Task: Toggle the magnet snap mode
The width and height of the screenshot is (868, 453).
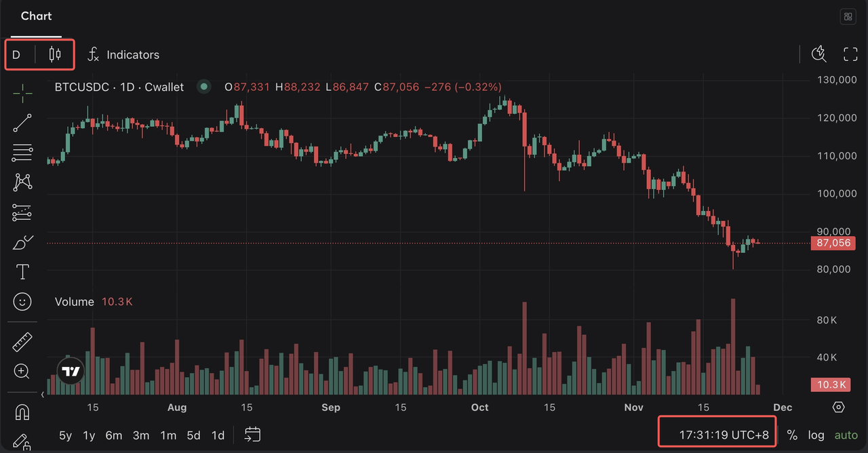Action: click(x=22, y=412)
